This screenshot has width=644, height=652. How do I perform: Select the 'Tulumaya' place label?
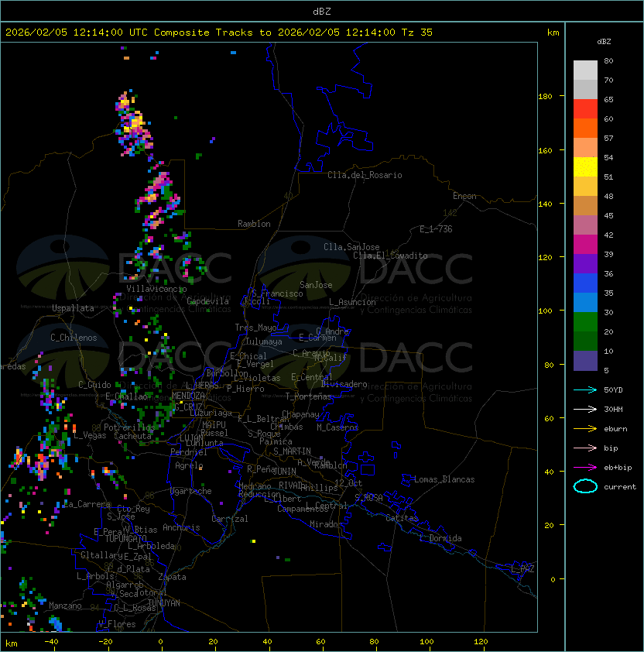[264, 341]
